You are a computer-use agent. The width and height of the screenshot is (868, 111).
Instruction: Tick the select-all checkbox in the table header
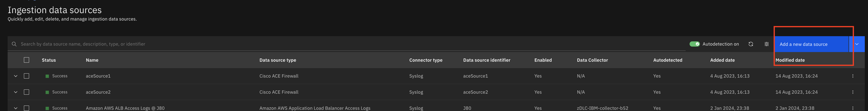tap(27, 60)
